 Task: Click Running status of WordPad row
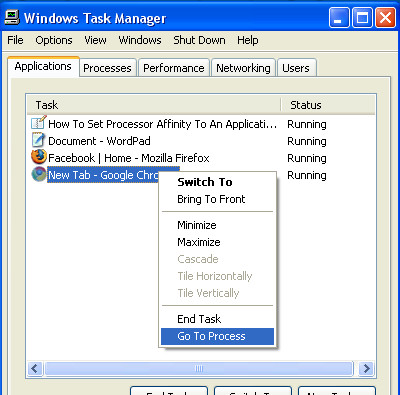(x=307, y=141)
